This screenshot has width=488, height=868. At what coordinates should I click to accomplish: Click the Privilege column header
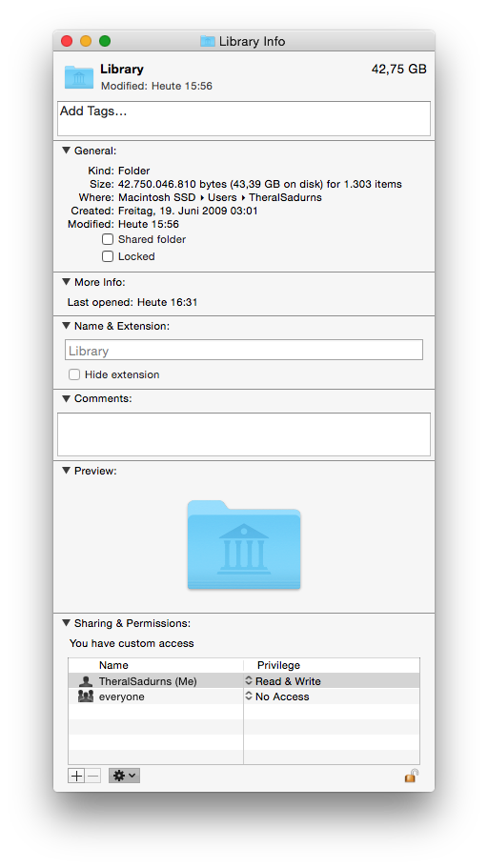pos(278,665)
